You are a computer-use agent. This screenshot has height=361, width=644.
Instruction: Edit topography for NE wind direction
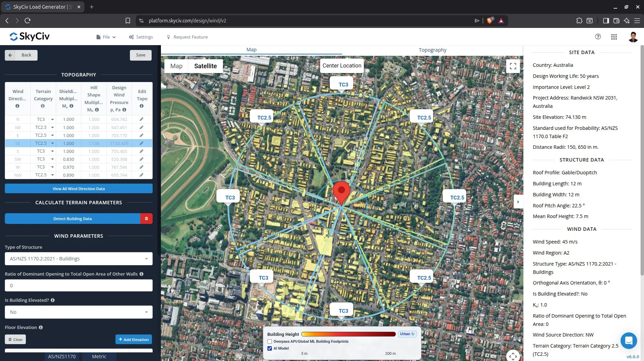tap(141, 127)
